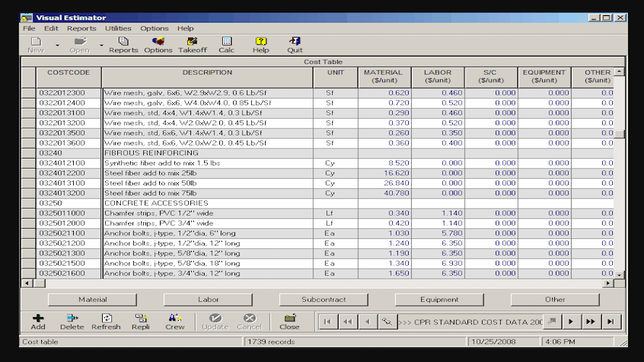Expand the New button dropdown arrow
Viewport: 644px width, 362px height.
tap(57, 46)
